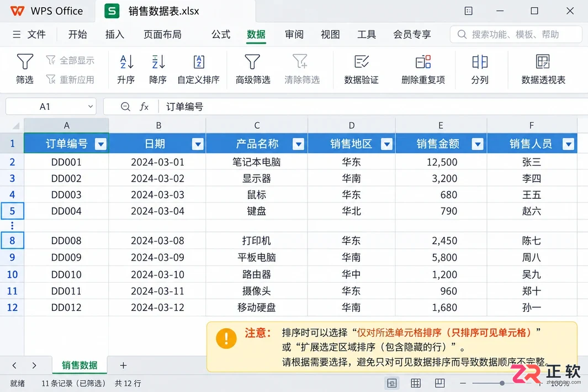Switch to page break preview grid icon
The height and width of the screenshot is (392, 588).
[x=416, y=383]
